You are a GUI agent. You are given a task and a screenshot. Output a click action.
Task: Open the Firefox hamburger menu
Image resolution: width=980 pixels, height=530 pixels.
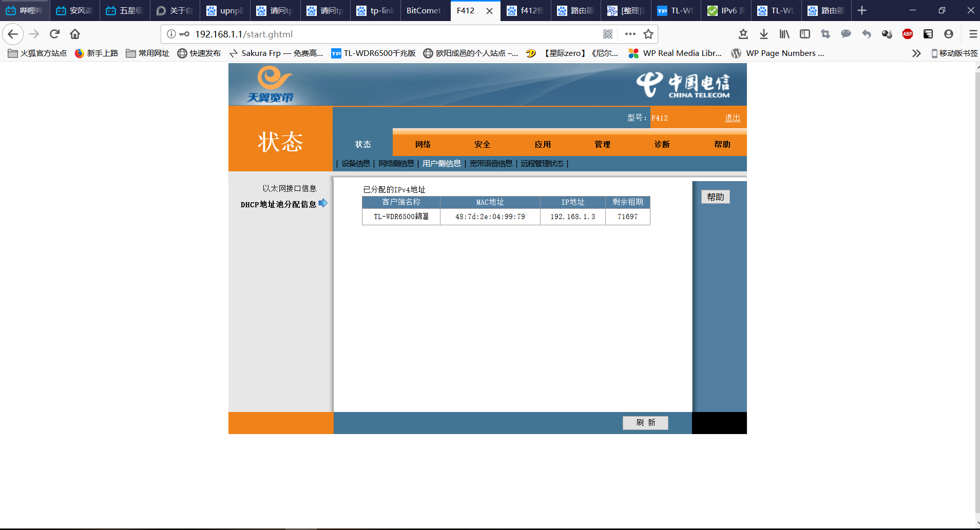[972, 34]
